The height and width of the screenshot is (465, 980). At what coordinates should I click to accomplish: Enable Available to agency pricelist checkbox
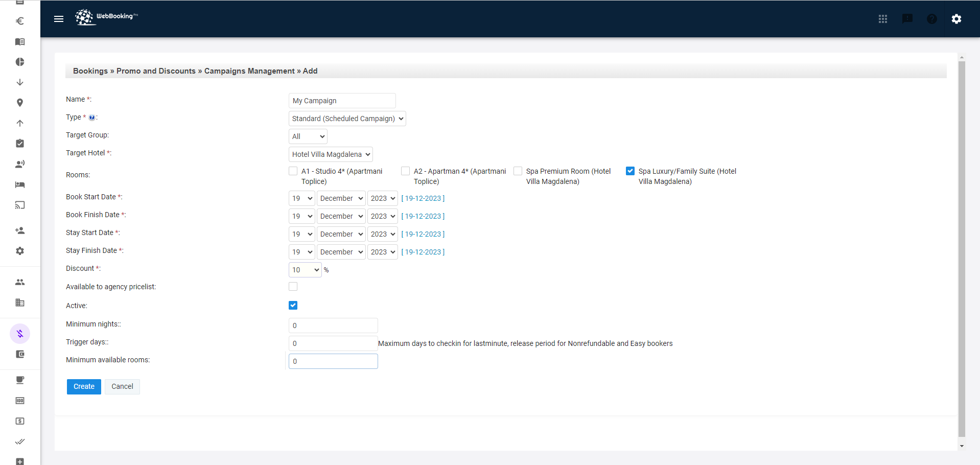(x=293, y=287)
